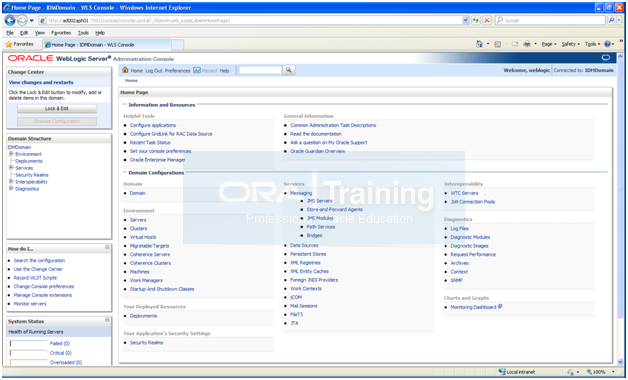
Task: Click in the console search text field
Action: point(260,70)
